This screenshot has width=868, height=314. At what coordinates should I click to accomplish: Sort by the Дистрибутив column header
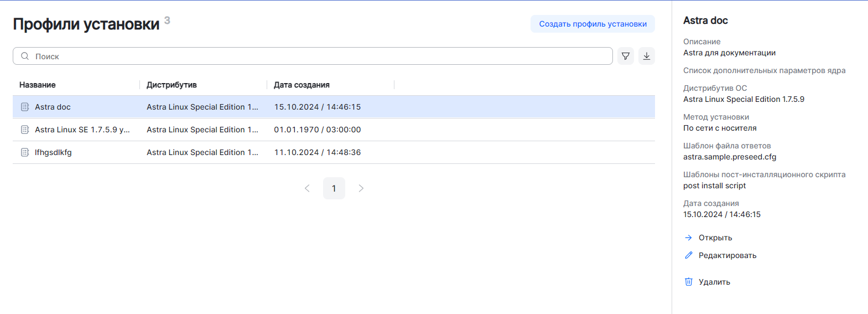point(171,85)
